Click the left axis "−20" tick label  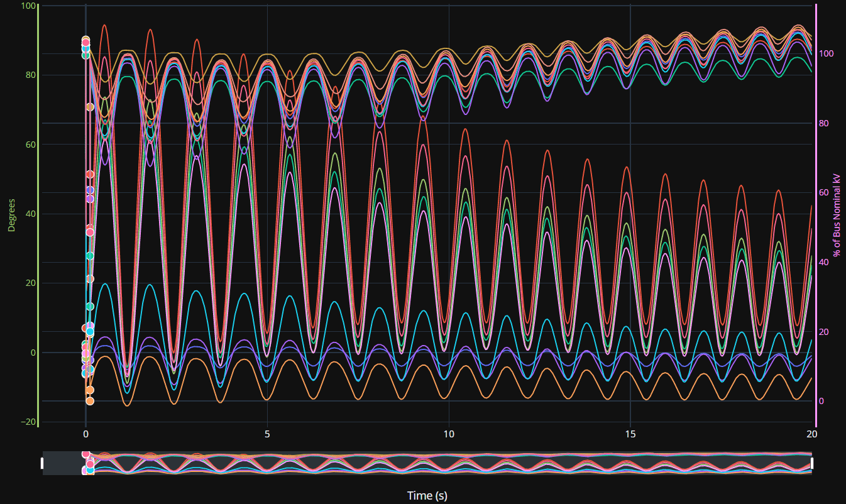(28, 422)
